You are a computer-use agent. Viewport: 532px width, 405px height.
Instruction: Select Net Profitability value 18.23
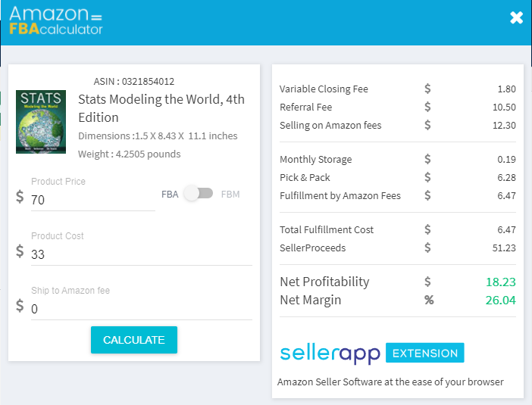coord(501,282)
